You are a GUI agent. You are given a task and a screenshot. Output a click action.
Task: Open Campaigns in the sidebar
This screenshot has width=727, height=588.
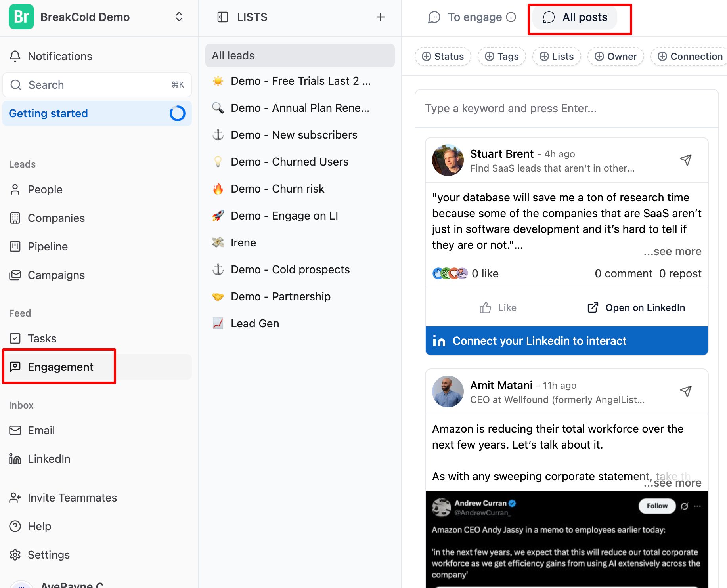pos(97,275)
